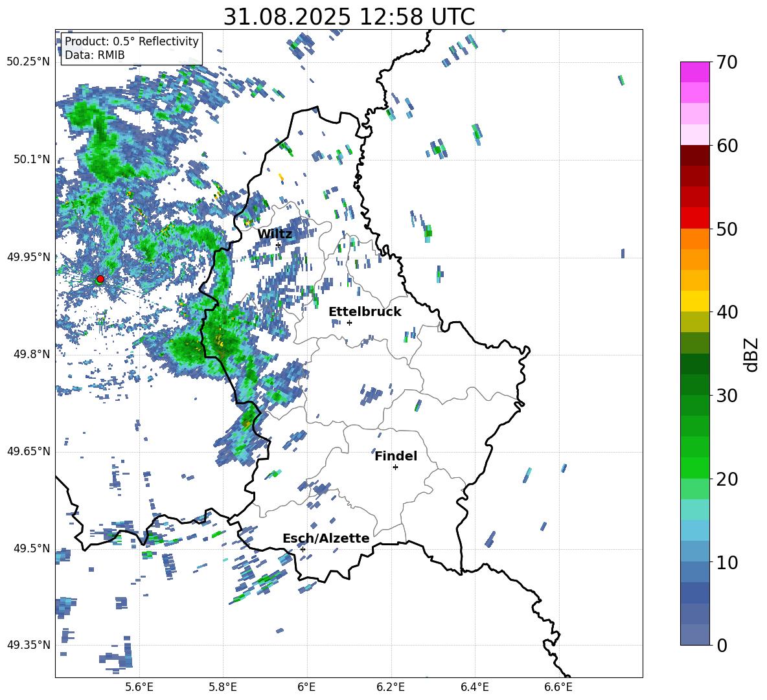Click the Findel station label
This screenshot has height=700, width=767.
(396, 456)
